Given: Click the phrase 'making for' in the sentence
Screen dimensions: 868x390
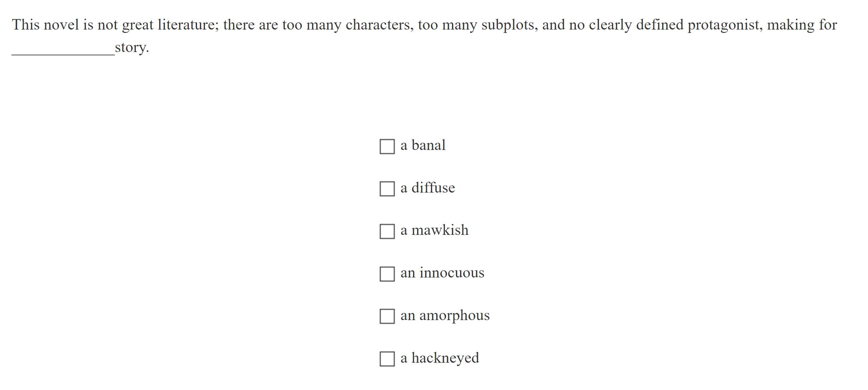Looking at the screenshot, I should [x=802, y=25].
